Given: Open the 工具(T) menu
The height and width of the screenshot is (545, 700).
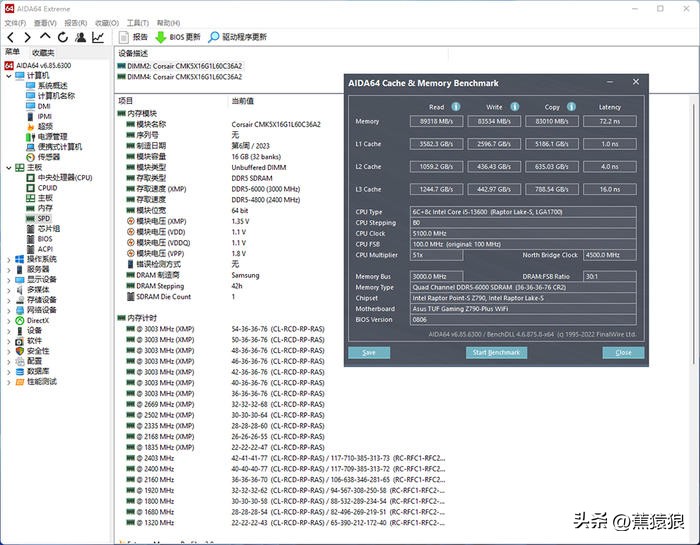Looking at the screenshot, I should [138, 23].
